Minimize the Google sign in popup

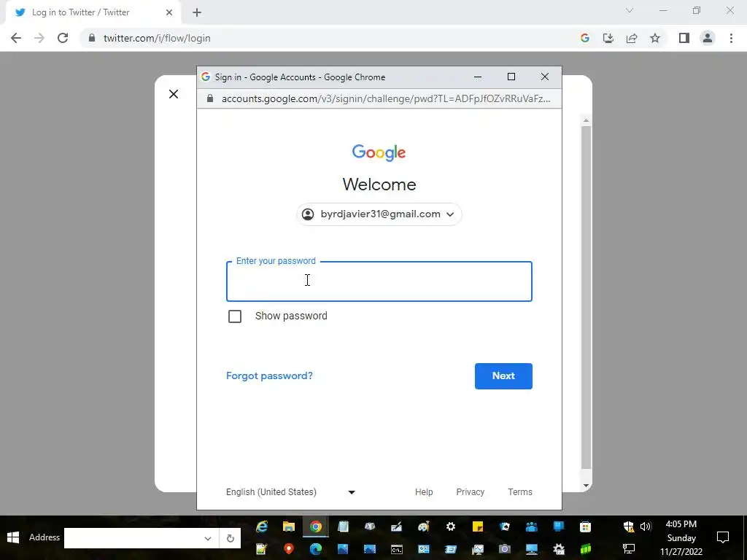pyautogui.click(x=478, y=77)
